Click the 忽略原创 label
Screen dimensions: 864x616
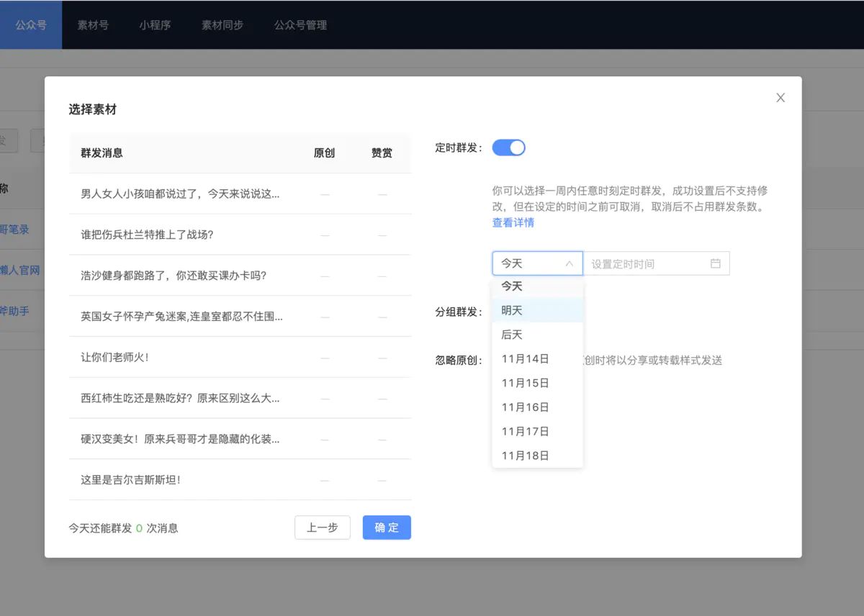pyautogui.click(x=459, y=361)
